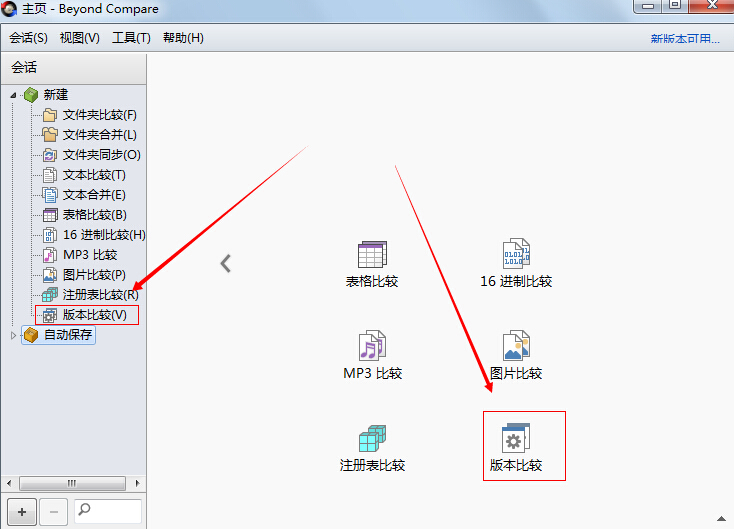The image size is (734, 529).
Task: Click the 新版本可用... link
Action: coord(685,38)
